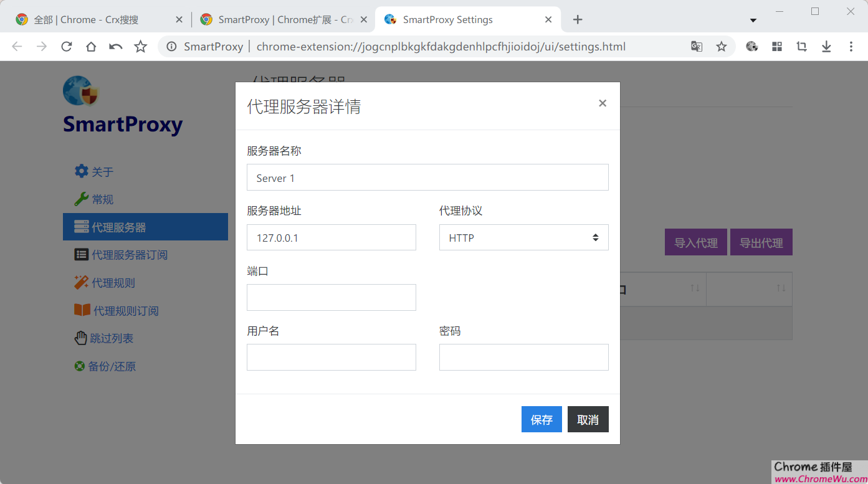Screen dimensions: 868x484
Task: Switch to the 全部 | Chrome - Crx搜搜 tab
Action: coord(100,20)
